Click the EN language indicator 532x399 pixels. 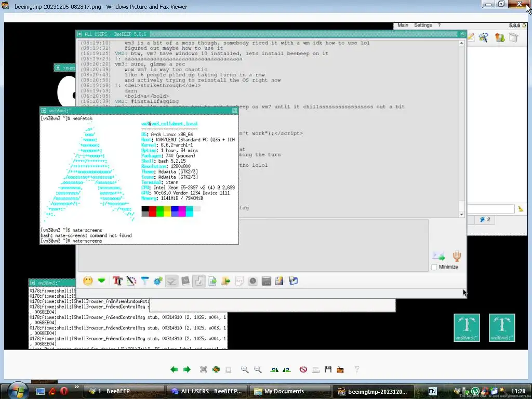(x=432, y=391)
